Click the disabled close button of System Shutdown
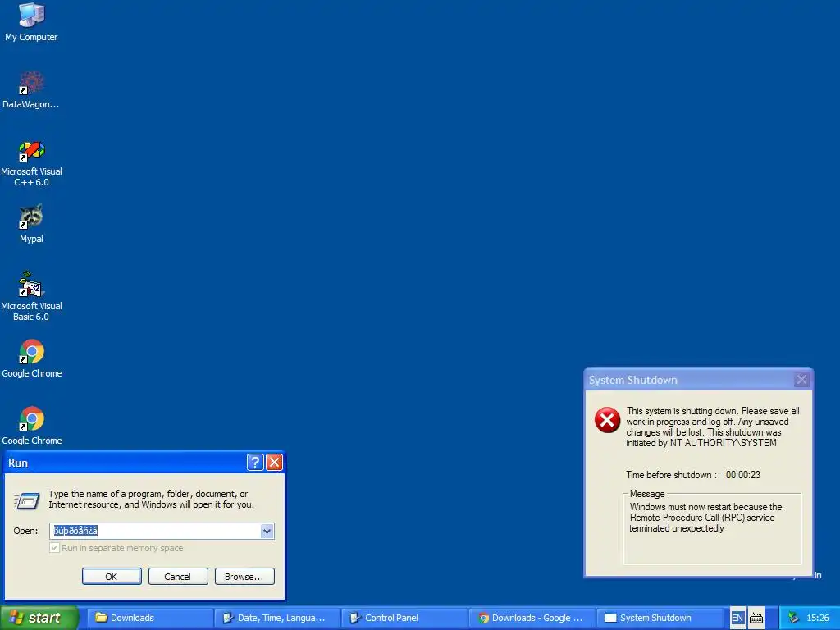 (x=801, y=379)
